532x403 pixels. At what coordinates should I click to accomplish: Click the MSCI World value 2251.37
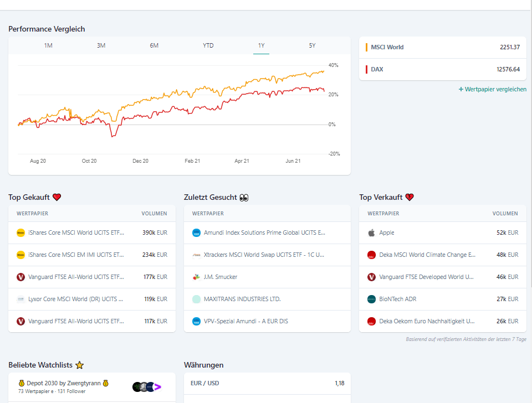[x=510, y=48]
